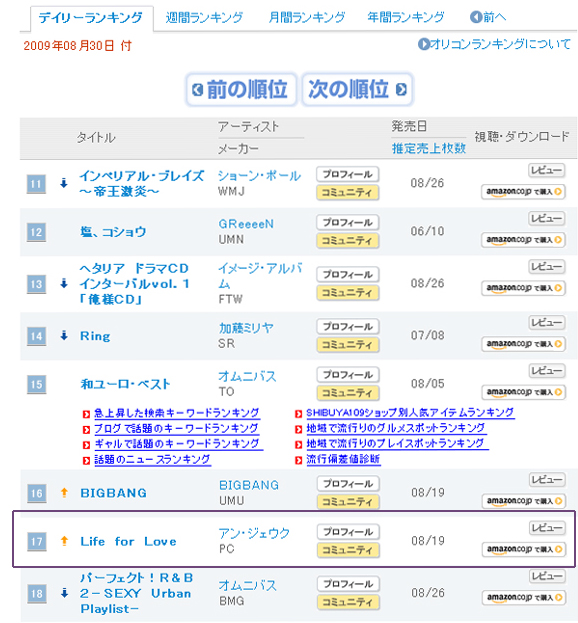Open 地域で流行りのグルメスポットランキング link
The image size is (578, 623).
(x=396, y=428)
